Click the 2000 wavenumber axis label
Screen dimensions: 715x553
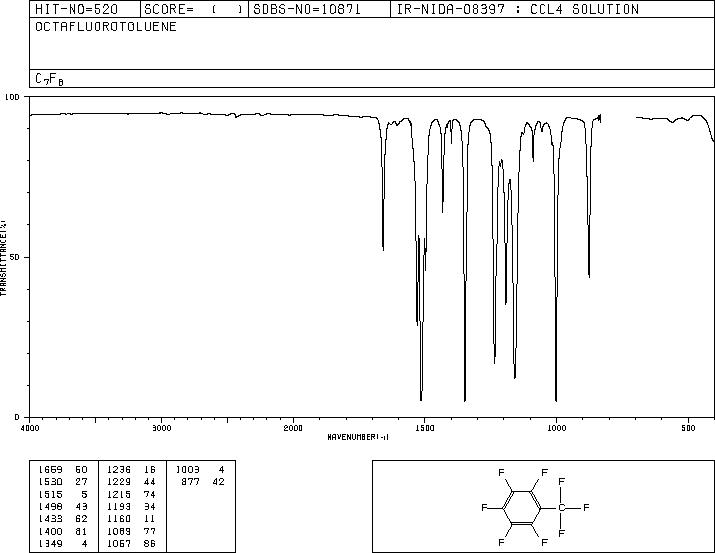(x=293, y=428)
